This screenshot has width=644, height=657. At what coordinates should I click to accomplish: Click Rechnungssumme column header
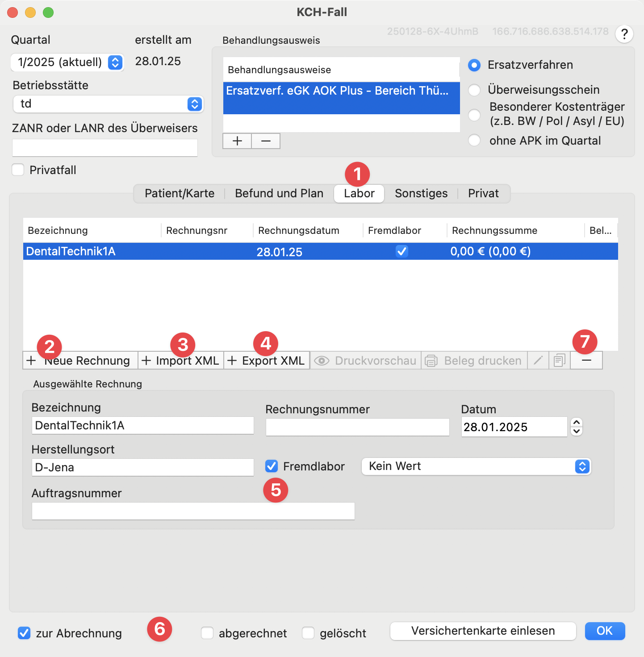[x=516, y=231]
